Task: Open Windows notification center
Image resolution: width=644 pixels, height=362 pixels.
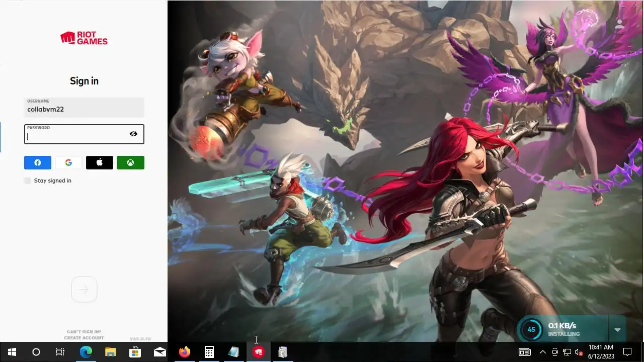Action: click(x=627, y=352)
